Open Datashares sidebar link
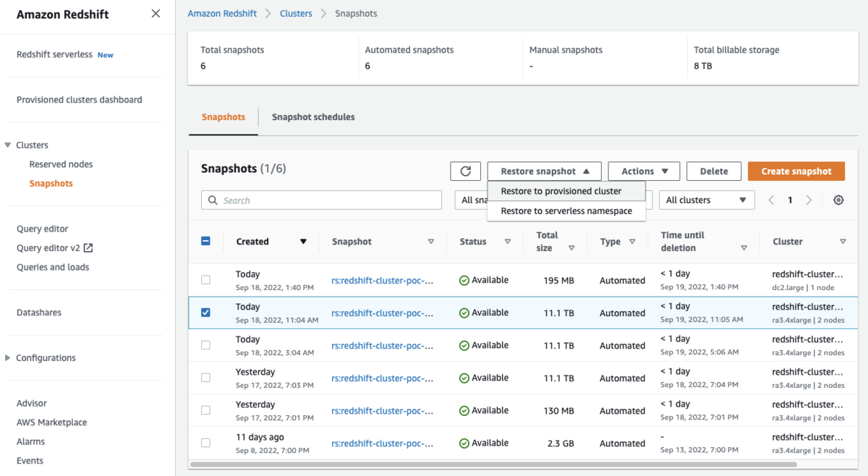Image resolution: width=868 pixels, height=476 pixels. pyautogui.click(x=39, y=313)
